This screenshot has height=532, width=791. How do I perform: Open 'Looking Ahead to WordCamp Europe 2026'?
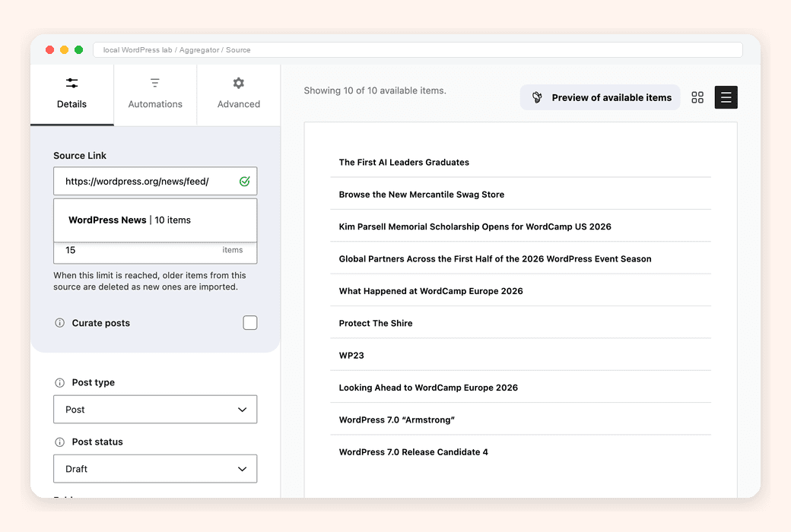[520, 388]
